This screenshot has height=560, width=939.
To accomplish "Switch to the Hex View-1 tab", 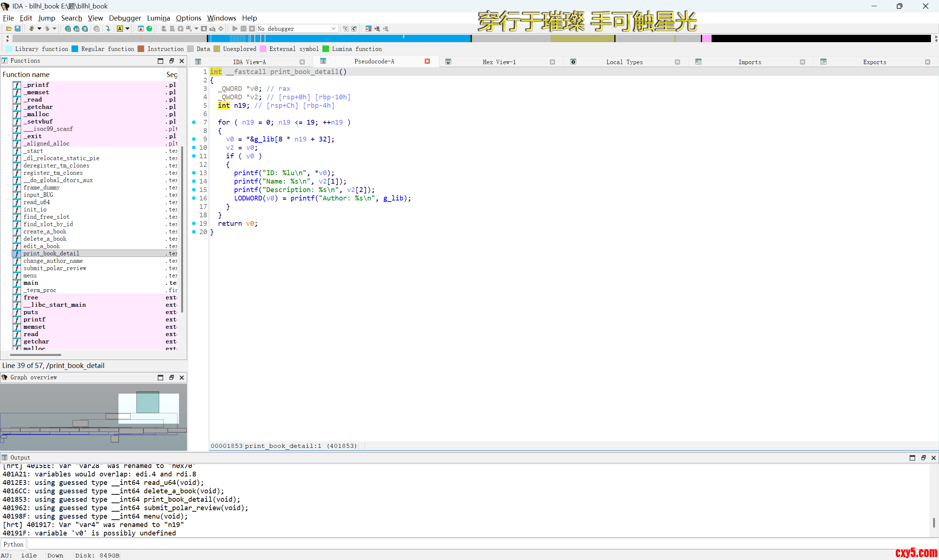I will click(499, 62).
